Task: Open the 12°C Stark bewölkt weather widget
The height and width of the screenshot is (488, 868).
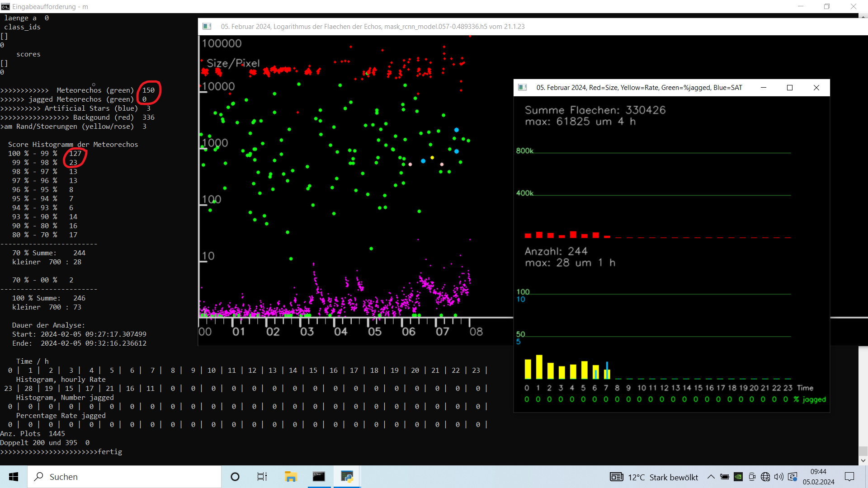Action: click(654, 477)
